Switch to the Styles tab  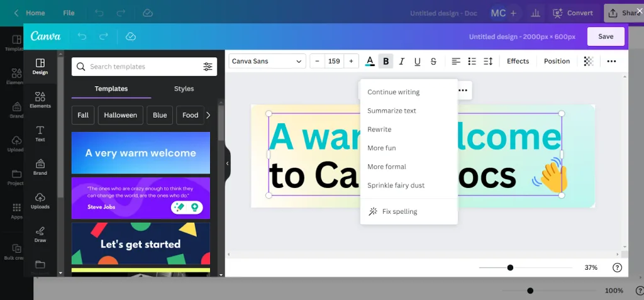[184, 89]
